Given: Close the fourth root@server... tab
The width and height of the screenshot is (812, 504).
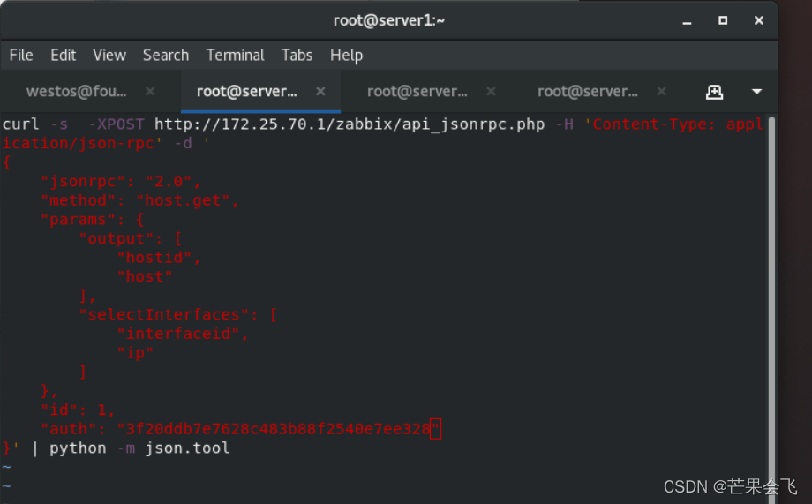Looking at the screenshot, I should (661, 91).
